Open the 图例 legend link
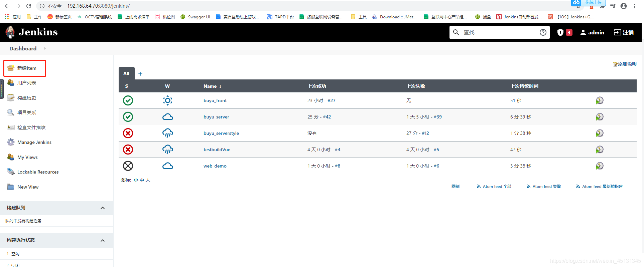The width and height of the screenshot is (644, 267). (456, 187)
